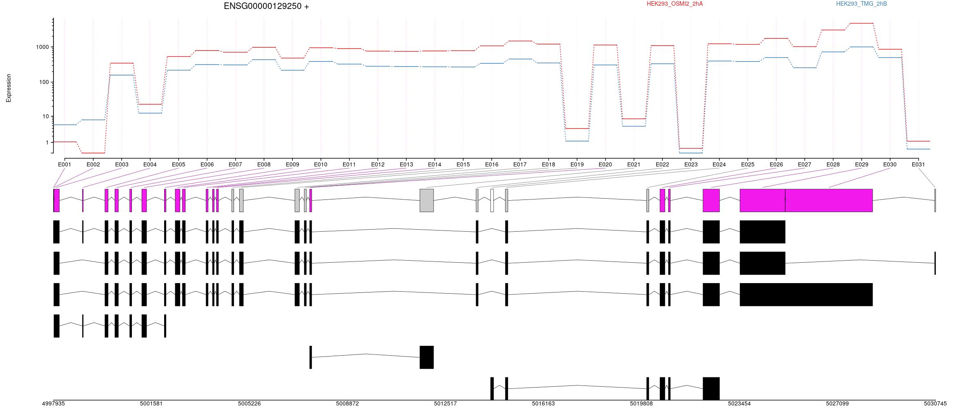
Task: Click the 100 tick label on y-axis
Action: 45,82
